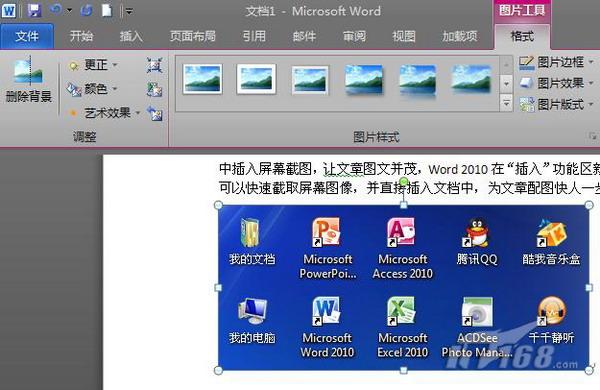Click the Microsoft Excel 2010 shortcut icon

[x=402, y=311]
